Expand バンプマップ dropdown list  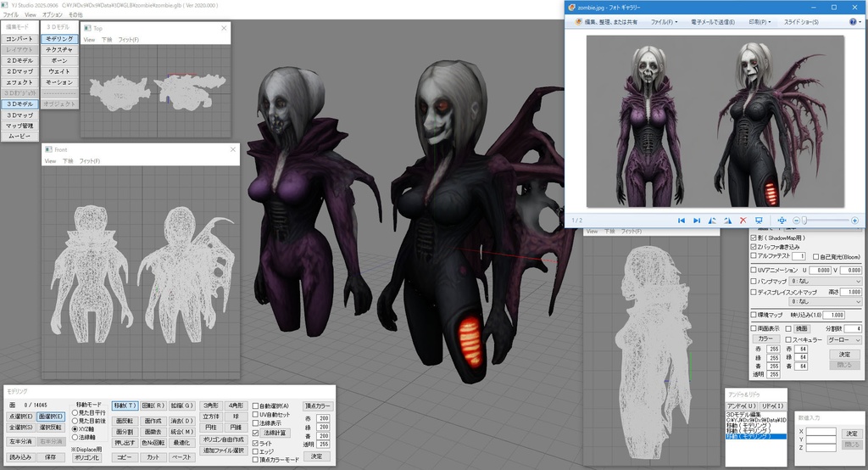(x=826, y=282)
